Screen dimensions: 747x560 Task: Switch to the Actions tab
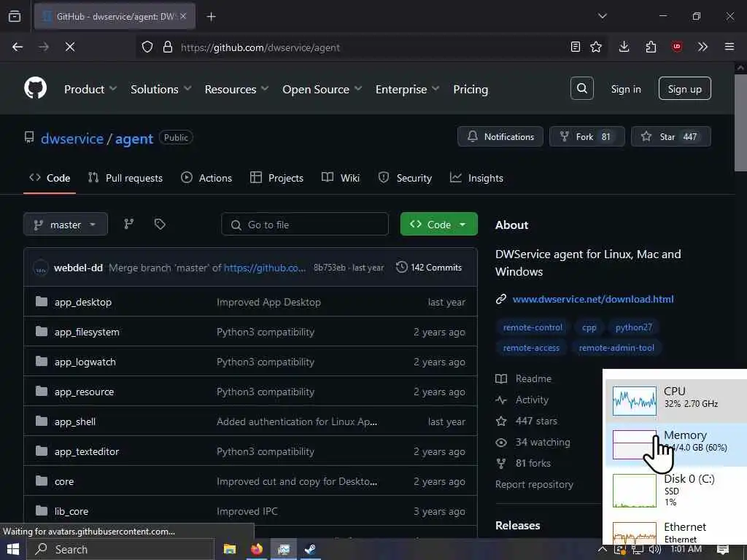pyautogui.click(x=206, y=178)
